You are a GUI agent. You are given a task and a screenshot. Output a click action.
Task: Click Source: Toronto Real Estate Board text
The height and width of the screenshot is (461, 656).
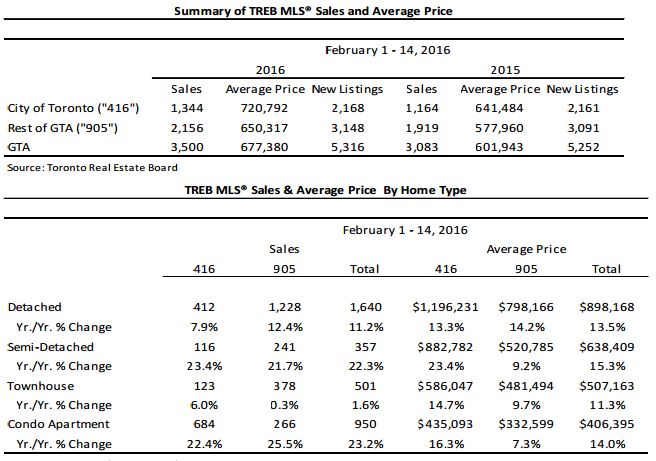(x=92, y=168)
